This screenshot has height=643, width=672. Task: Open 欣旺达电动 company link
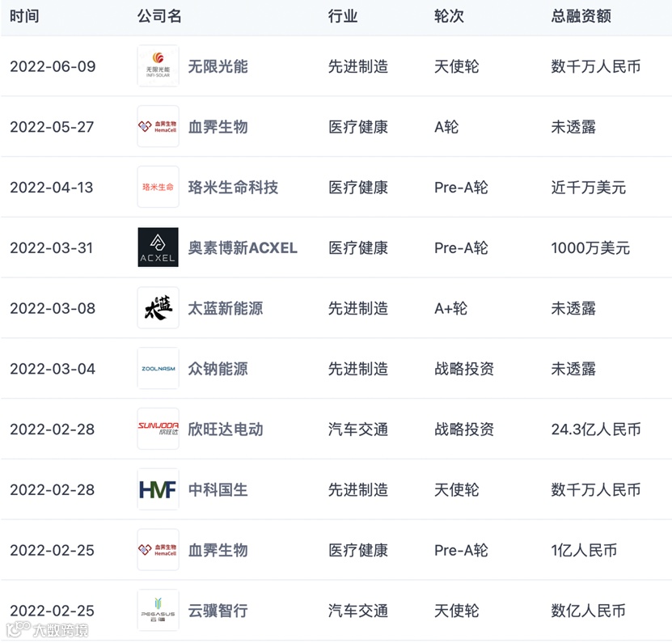coord(226,429)
